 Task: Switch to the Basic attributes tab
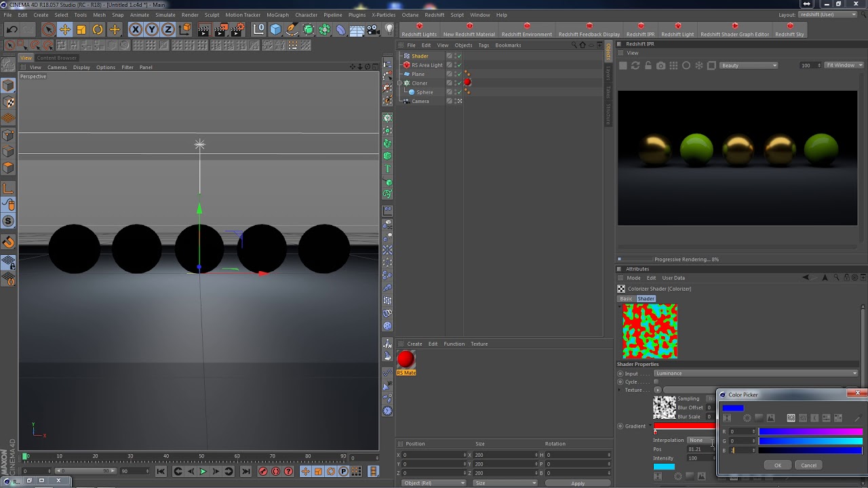pyautogui.click(x=626, y=299)
